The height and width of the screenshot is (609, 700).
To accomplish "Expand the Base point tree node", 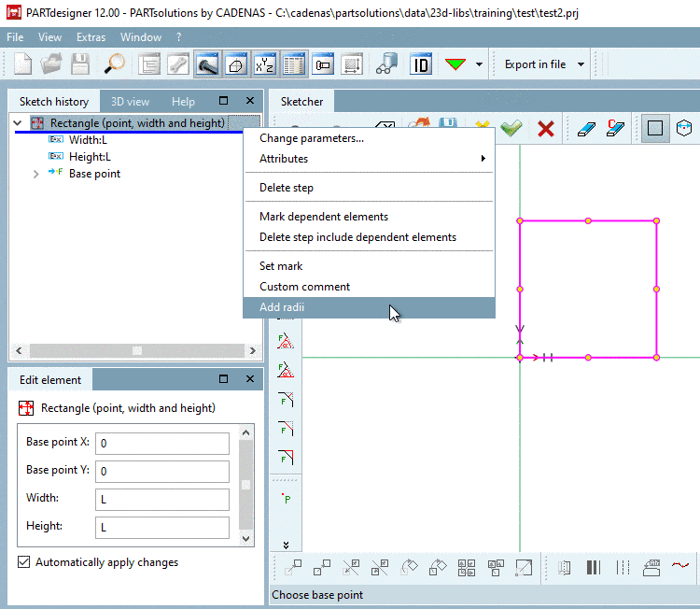I will [x=36, y=174].
